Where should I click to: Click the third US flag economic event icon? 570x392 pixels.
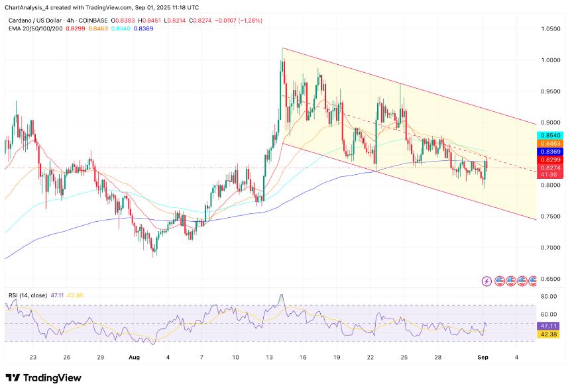pos(522,281)
